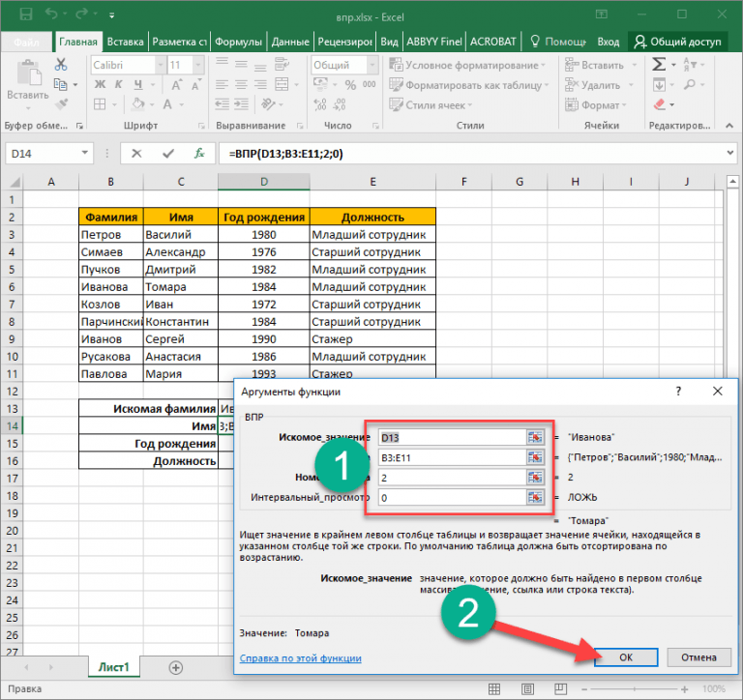The width and height of the screenshot is (743, 700).
Task: Click the Отмена button in dialog
Action: pos(698,657)
